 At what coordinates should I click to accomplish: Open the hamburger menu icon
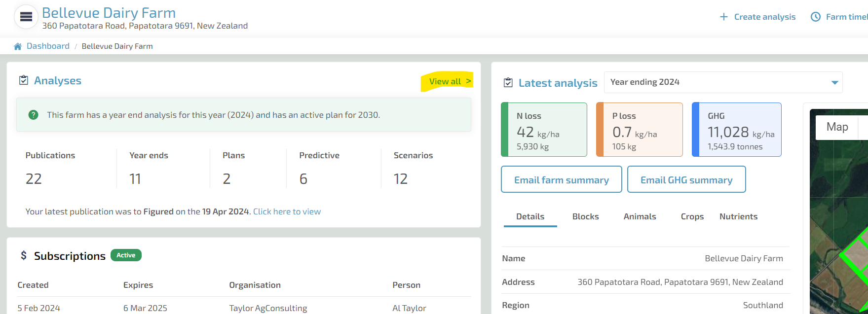coord(26,17)
